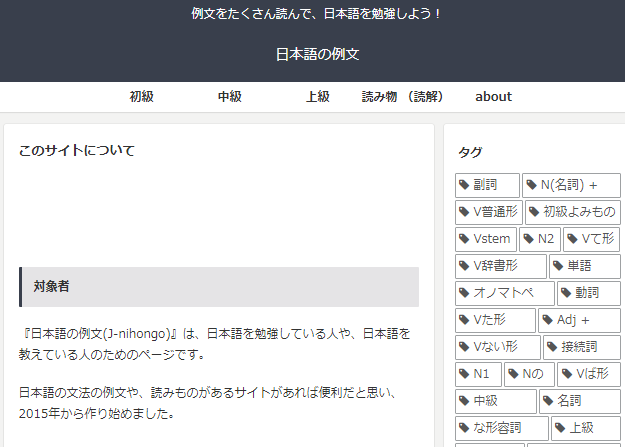Click the tag icon beside Vstem
The image size is (625, 447).
coord(464,239)
